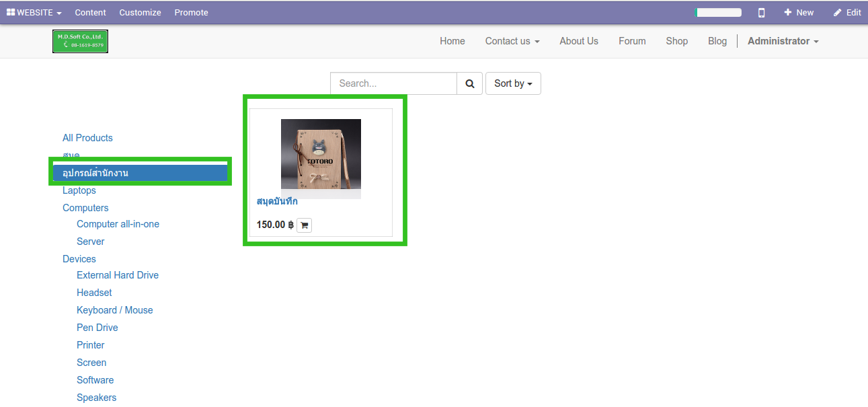
Task: Select the Screen subcategory
Action: tap(91, 363)
